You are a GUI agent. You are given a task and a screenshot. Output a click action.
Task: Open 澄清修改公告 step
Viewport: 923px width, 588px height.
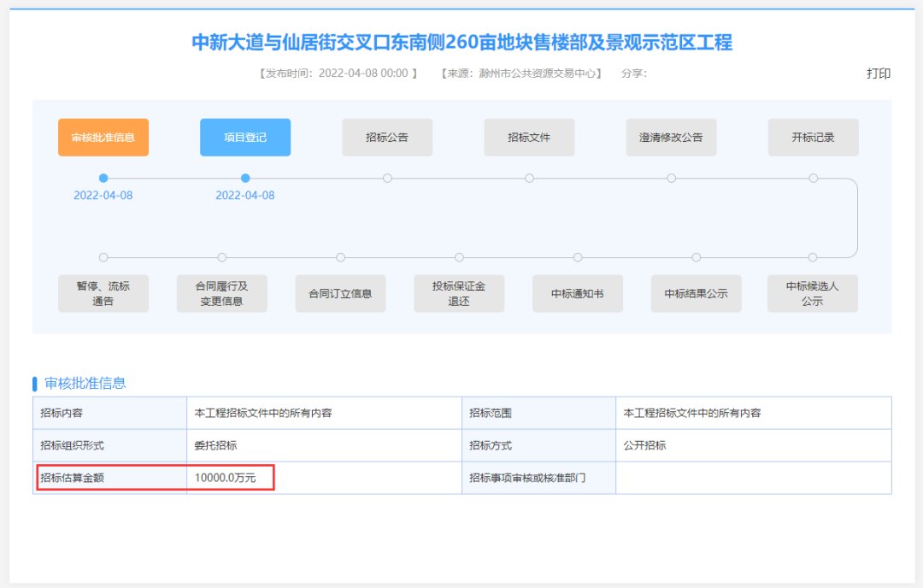click(671, 138)
